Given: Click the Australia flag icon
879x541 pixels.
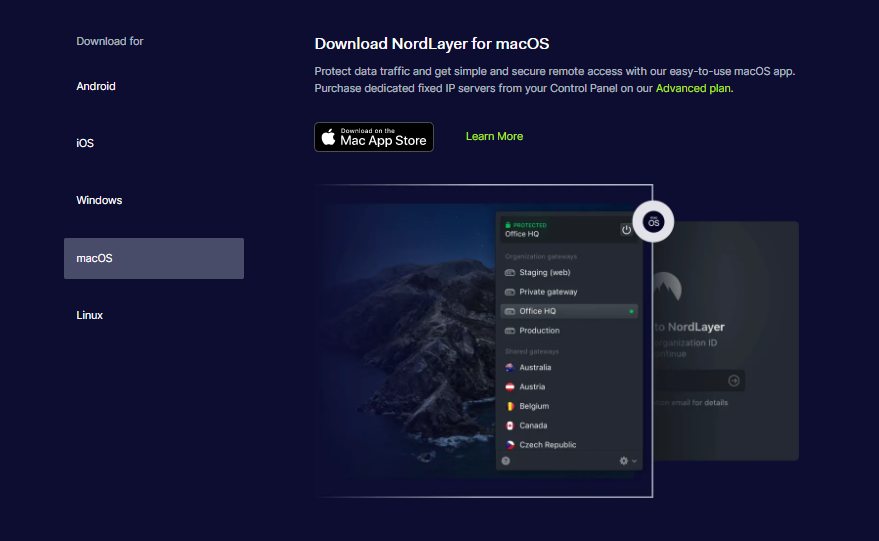Looking at the screenshot, I should 510,368.
